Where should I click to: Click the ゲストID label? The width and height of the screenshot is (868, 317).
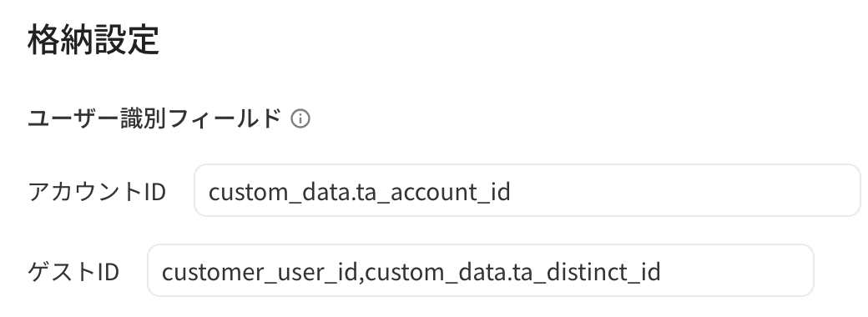click(73, 272)
